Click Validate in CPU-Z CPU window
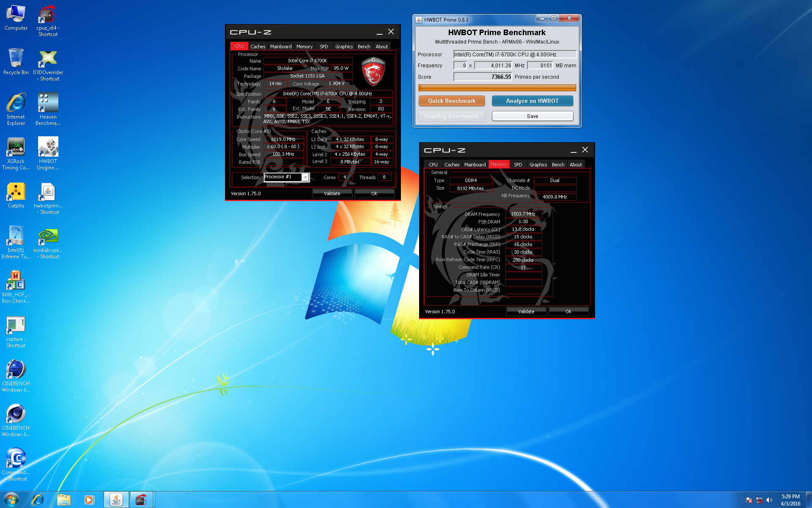The image size is (812, 508). point(332,193)
